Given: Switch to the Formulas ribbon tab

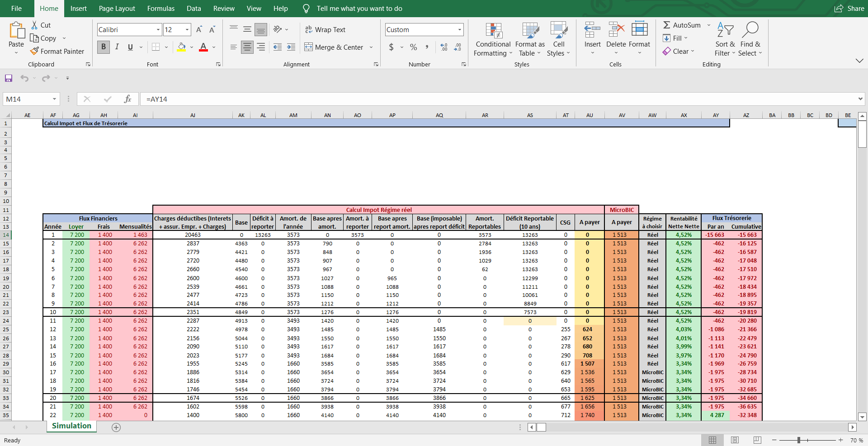Looking at the screenshot, I should [x=160, y=9].
